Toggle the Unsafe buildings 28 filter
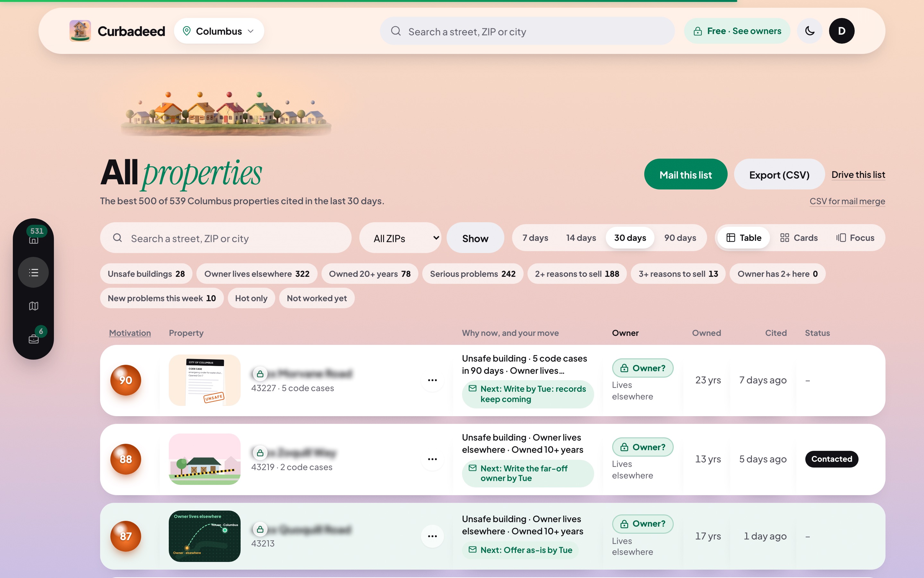The height and width of the screenshot is (578, 924). pyautogui.click(x=146, y=274)
